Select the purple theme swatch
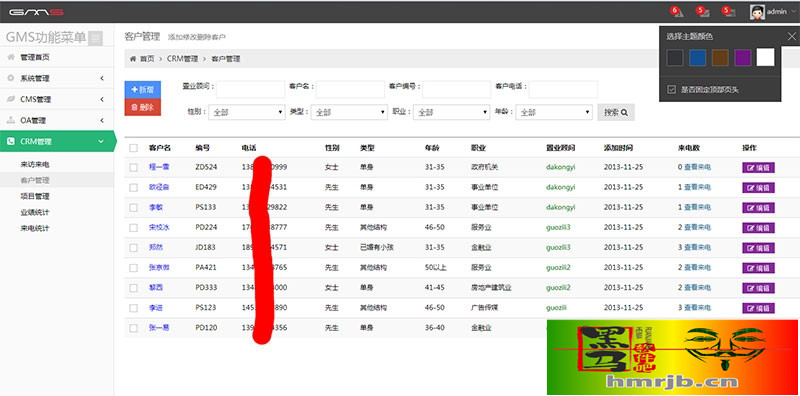The image size is (800, 396). (x=743, y=58)
